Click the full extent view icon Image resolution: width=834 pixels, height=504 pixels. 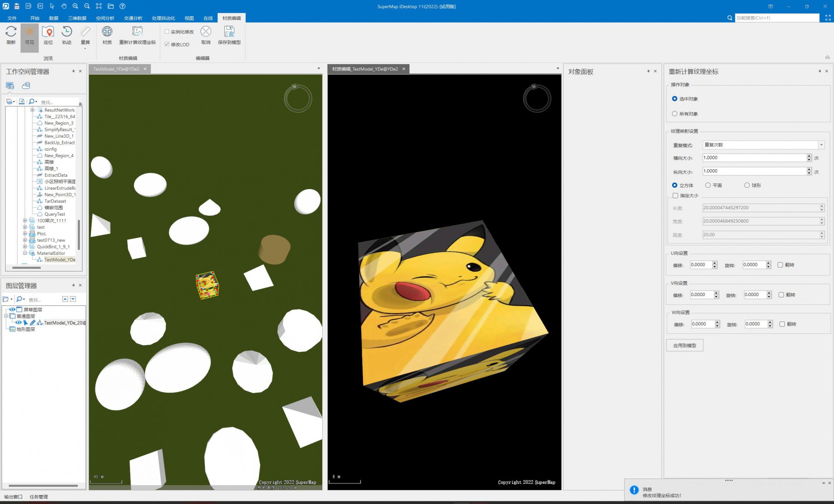click(99, 6)
